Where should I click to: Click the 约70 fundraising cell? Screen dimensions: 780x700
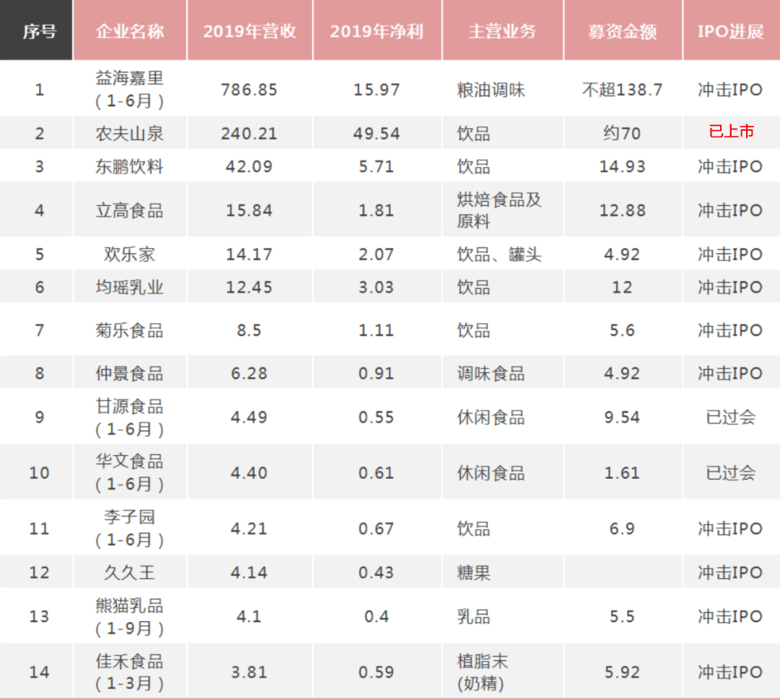(623, 134)
